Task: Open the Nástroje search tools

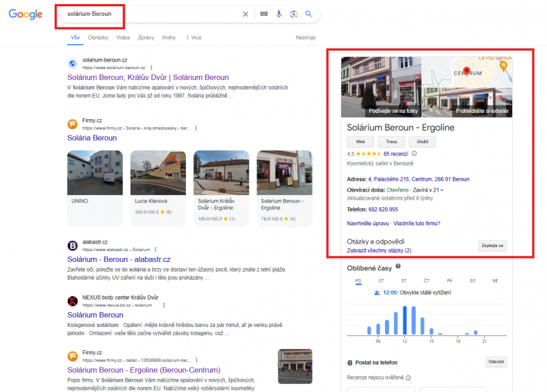Action: pyautogui.click(x=306, y=38)
